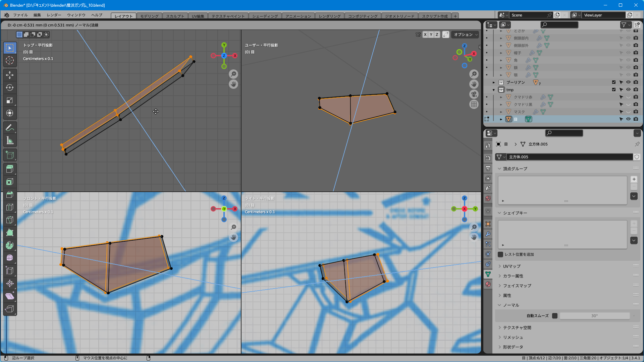644x362 pixels.
Task: Select the Scale tool in toolbar
Action: click(x=10, y=100)
